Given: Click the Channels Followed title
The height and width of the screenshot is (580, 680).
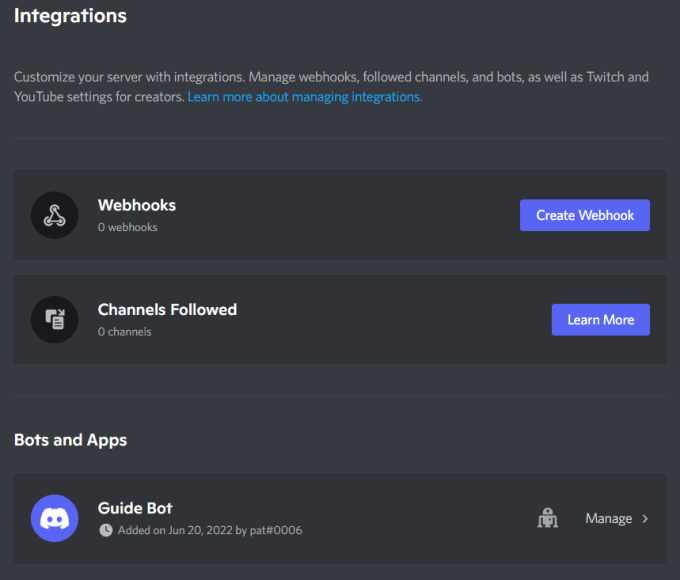Looking at the screenshot, I should 167,310.
